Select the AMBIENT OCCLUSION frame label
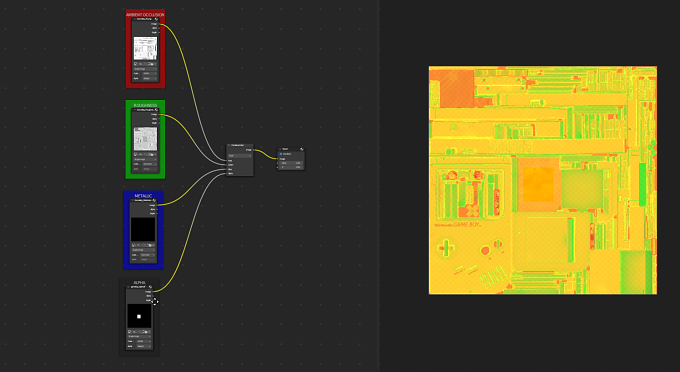The width and height of the screenshot is (680, 372). tap(145, 15)
